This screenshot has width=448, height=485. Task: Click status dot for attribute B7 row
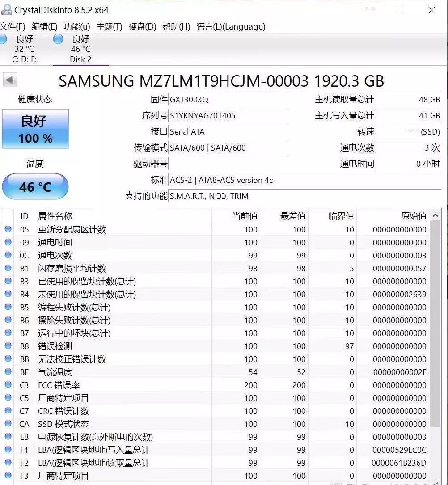(x=8, y=333)
